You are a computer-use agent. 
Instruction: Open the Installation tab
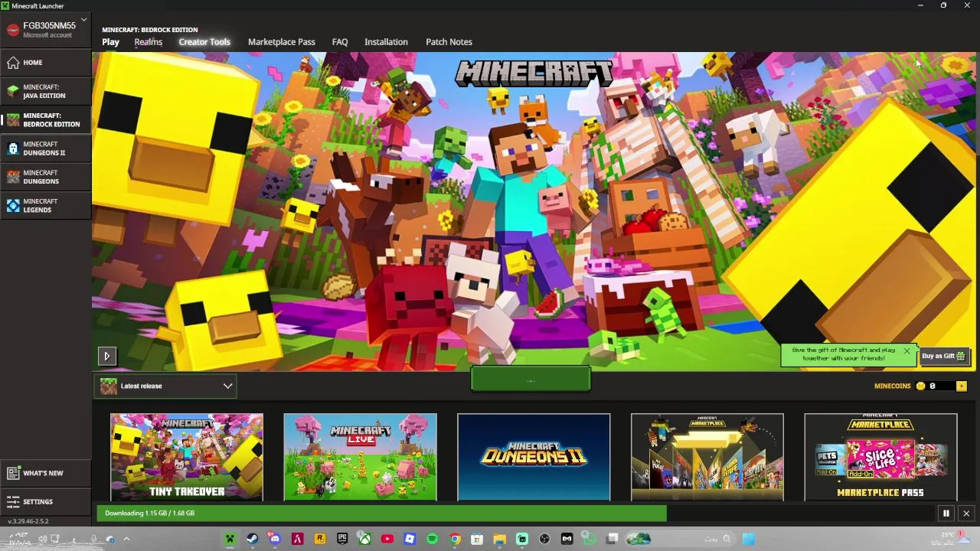pos(386,42)
